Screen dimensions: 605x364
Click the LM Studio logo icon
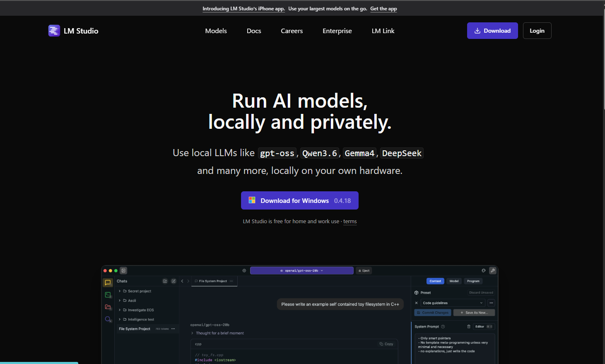[54, 31]
